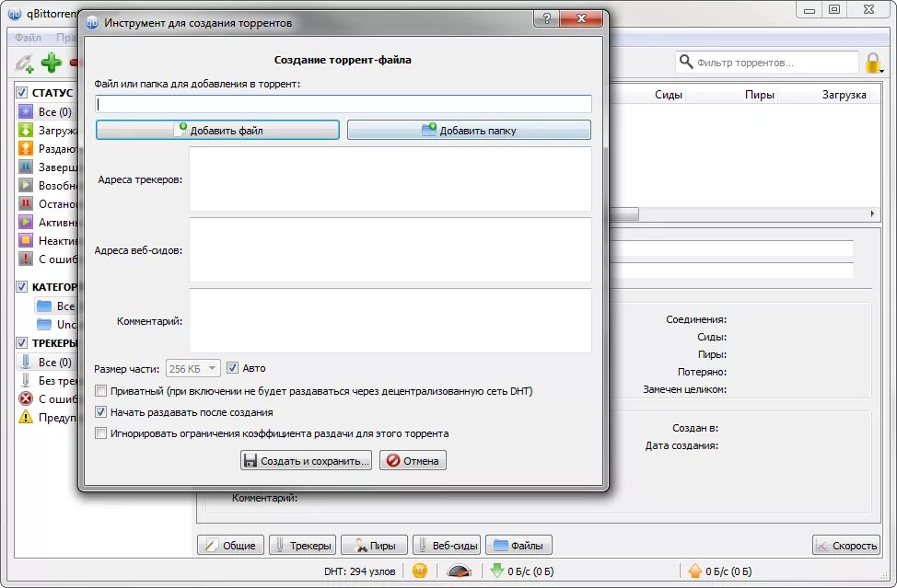Switch to the Пиры tab
The width and height of the screenshot is (897, 588).
click(x=375, y=545)
